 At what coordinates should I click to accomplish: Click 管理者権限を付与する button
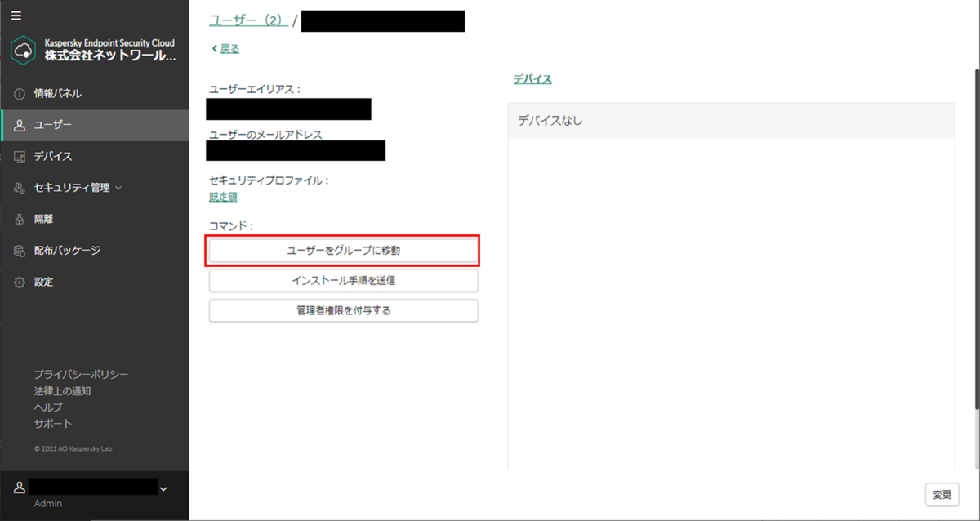(x=343, y=310)
